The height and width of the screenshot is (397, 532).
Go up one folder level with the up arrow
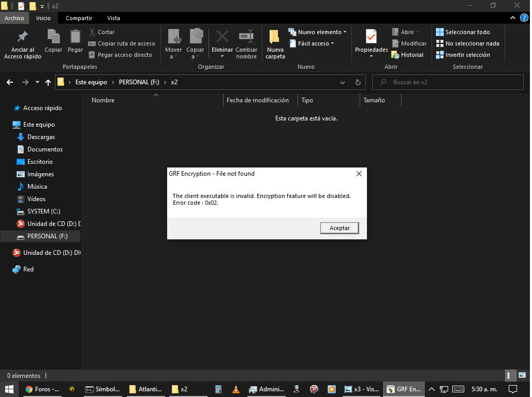point(48,82)
